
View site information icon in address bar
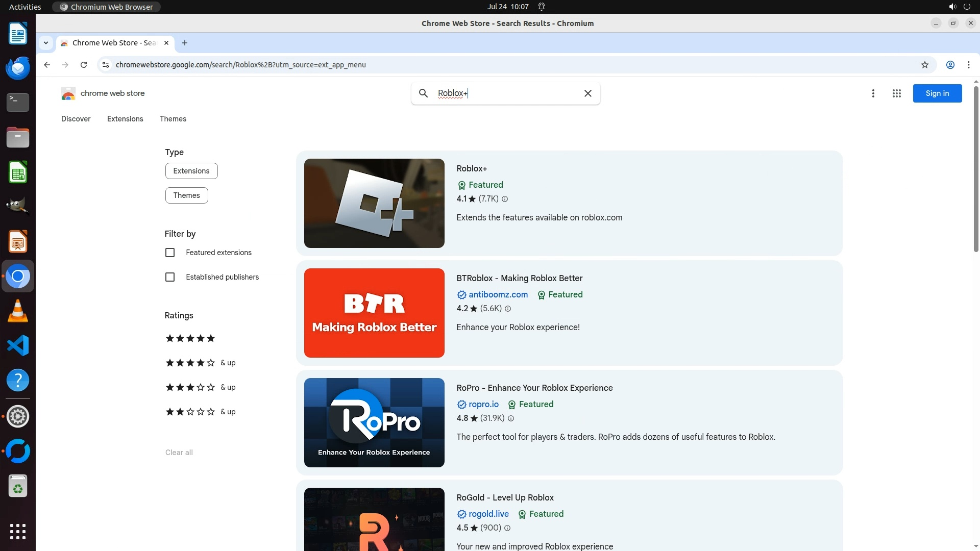click(106, 65)
